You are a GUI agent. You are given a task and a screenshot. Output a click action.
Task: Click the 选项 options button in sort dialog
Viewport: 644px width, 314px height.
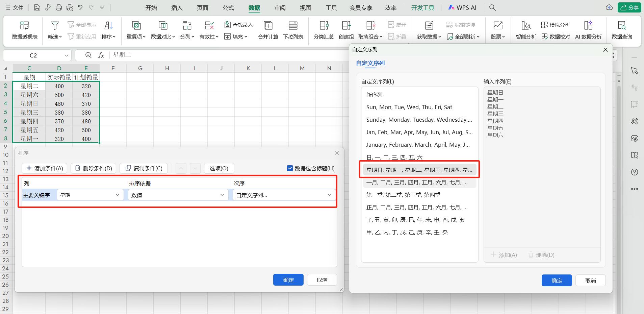219,168
